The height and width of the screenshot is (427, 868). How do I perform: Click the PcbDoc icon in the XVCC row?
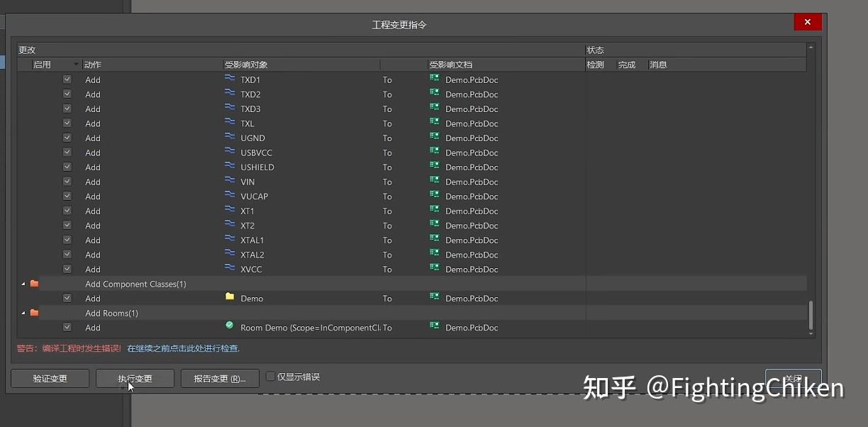(x=435, y=267)
